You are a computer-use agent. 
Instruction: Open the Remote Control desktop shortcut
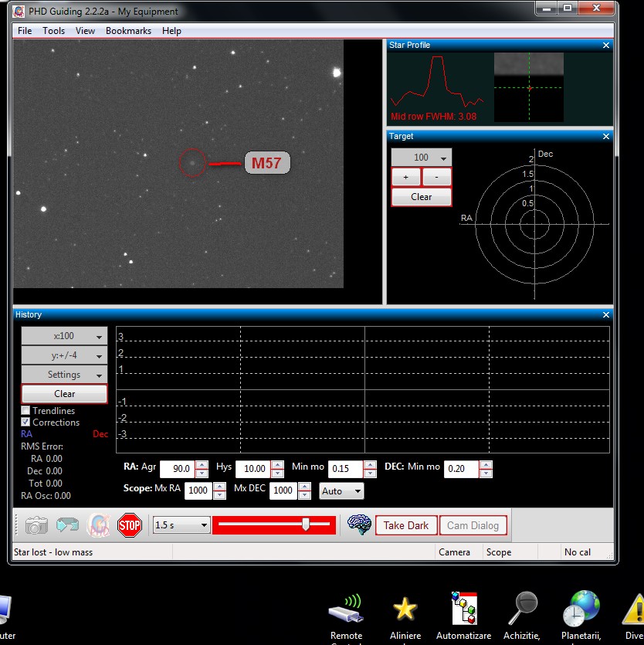coord(346,618)
